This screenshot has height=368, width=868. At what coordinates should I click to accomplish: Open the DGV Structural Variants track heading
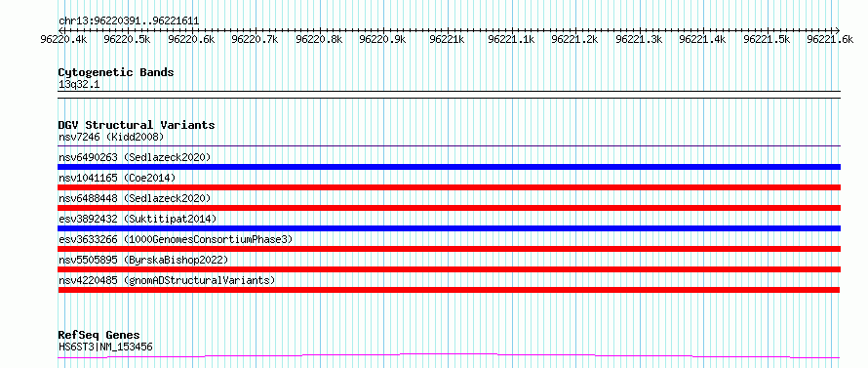tap(137, 125)
